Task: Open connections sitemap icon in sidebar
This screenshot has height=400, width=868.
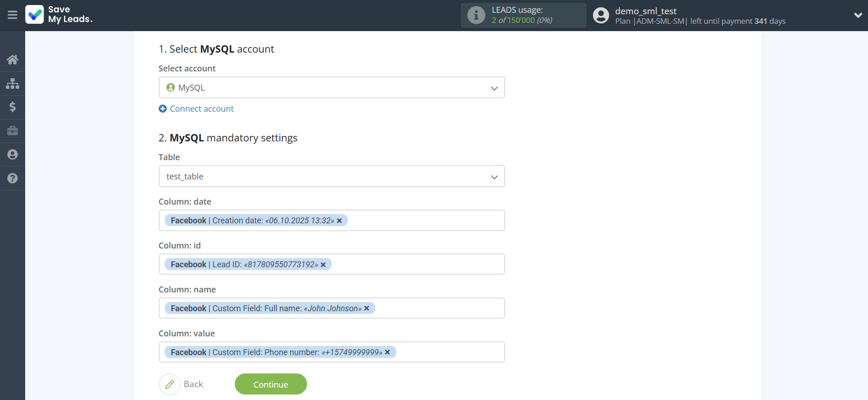Action: pos(12,83)
